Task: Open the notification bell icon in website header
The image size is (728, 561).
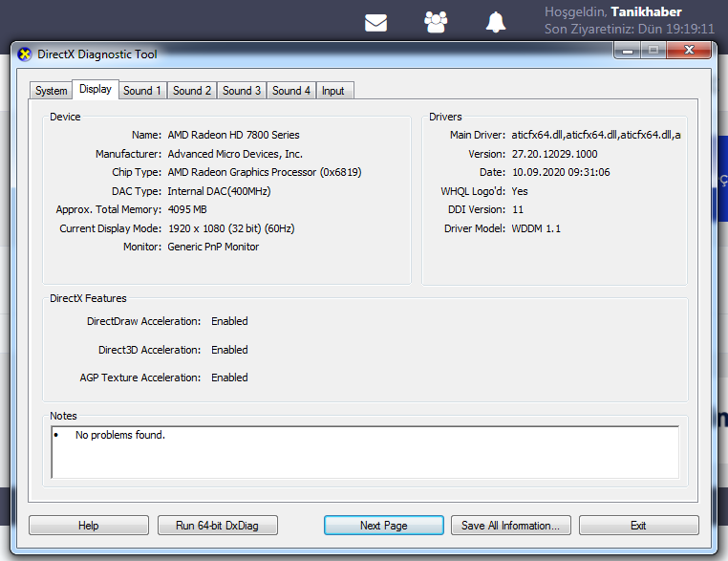Action: (496, 22)
